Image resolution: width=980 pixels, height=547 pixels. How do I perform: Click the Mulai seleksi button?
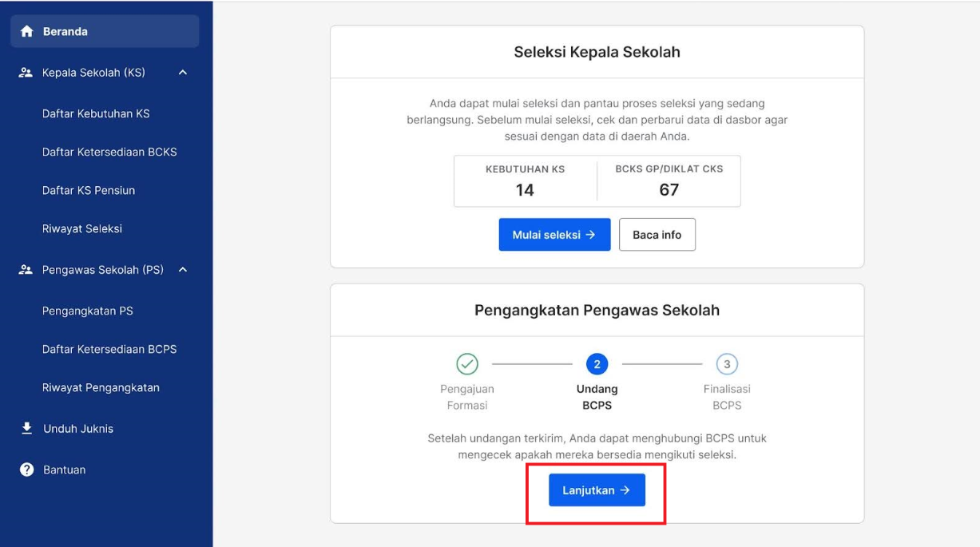554,235
